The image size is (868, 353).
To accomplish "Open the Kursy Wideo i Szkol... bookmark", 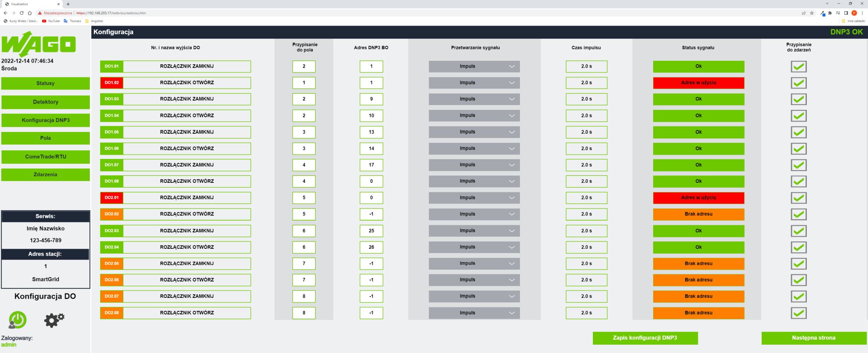I will 21,21.
